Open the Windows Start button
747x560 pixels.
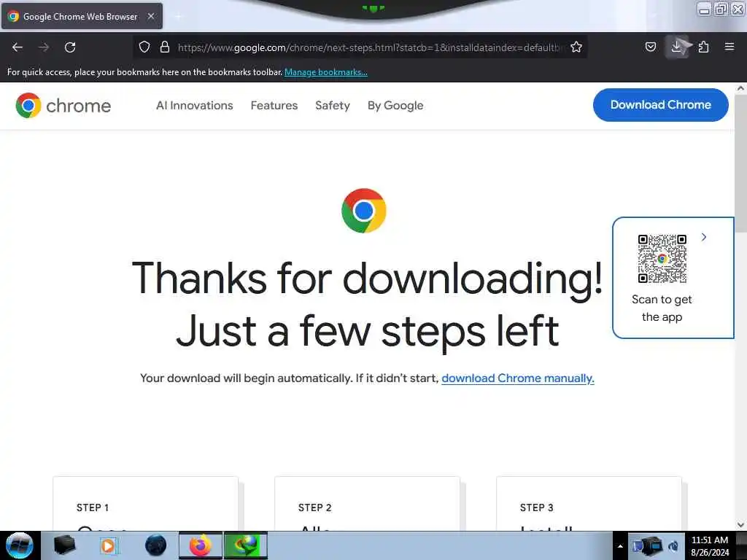(x=20, y=545)
